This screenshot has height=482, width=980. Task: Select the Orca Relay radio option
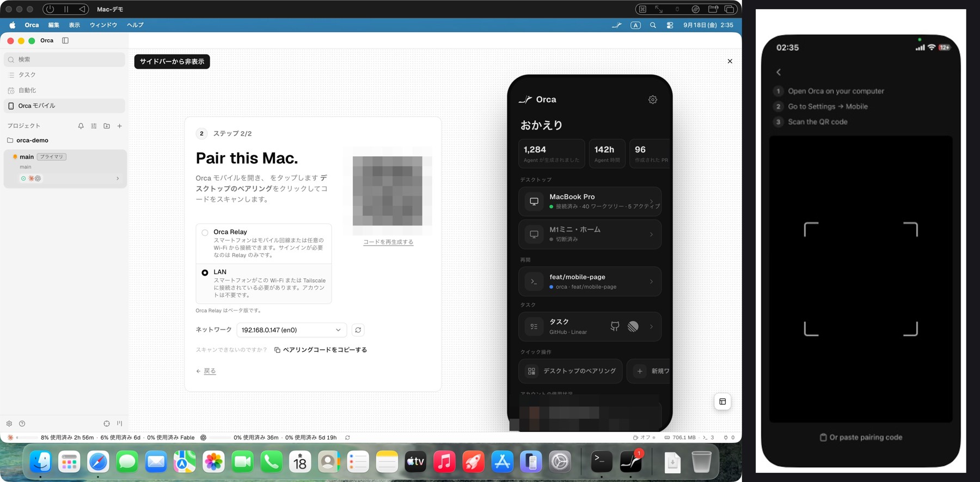coord(205,233)
